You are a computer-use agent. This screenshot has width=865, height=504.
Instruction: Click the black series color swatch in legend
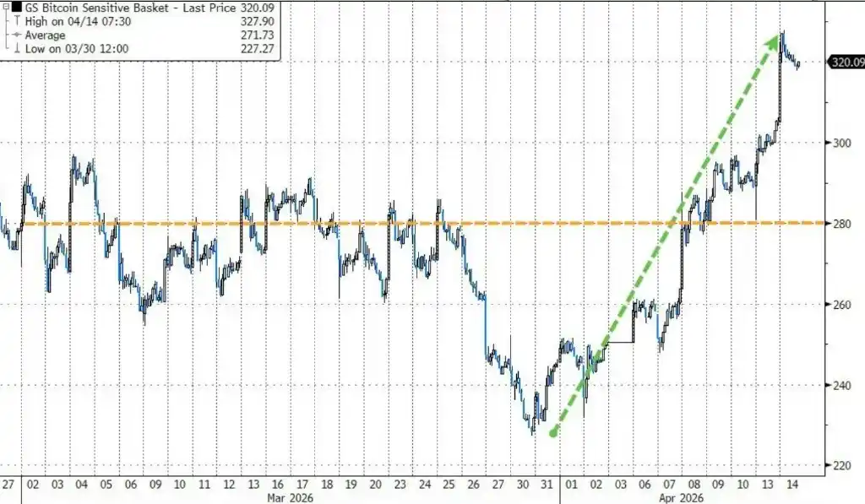(16, 9)
